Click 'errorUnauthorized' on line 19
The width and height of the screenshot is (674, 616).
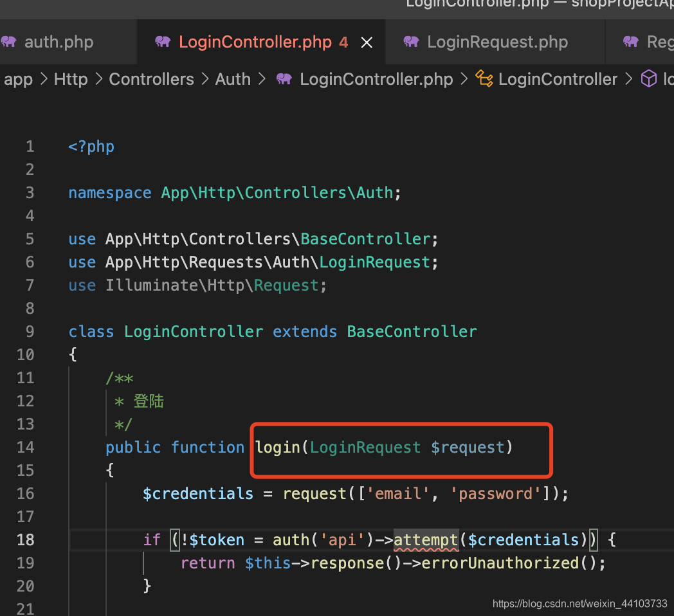click(500, 563)
